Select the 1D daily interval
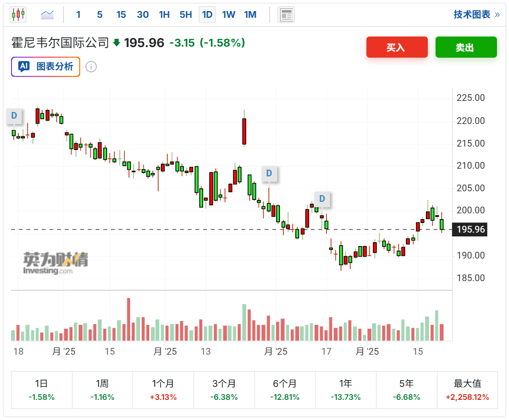 pyautogui.click(x=207, y=14)
